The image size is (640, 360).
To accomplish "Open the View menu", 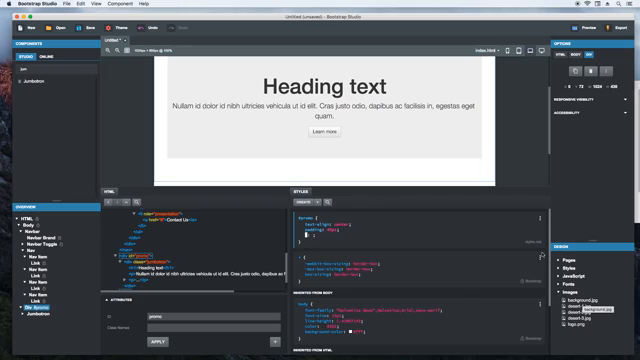I will 96,4.
